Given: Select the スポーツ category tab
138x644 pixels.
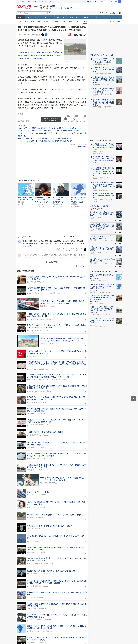Looking at the screenshot, I should (x=56, y=21).
